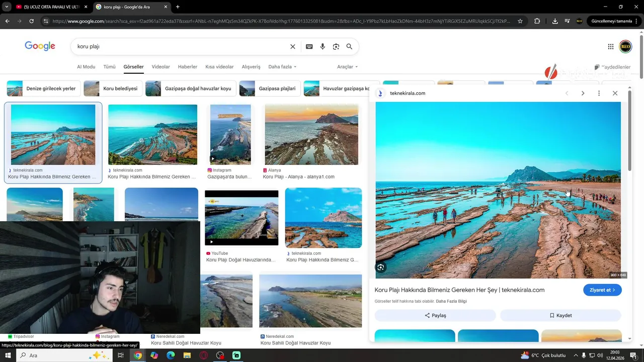The image size is (644, 362).
Task: Open Kaydedilenler saved items
Action: [x=612, y=67]
